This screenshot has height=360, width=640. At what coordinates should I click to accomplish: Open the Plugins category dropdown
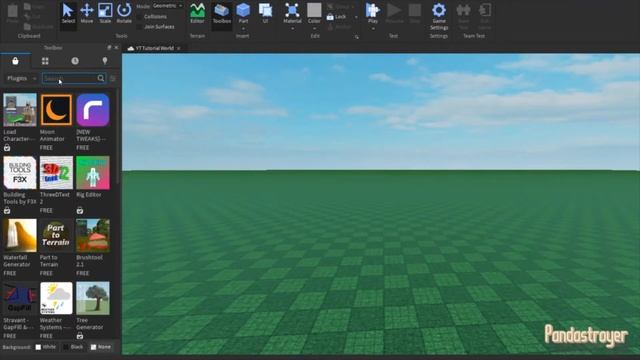[21, 78]
